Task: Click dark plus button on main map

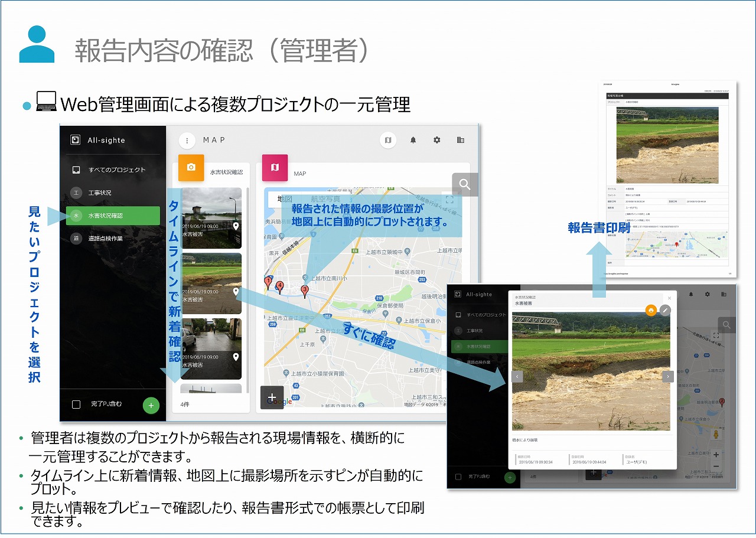Action: click(x=272, y=397)
